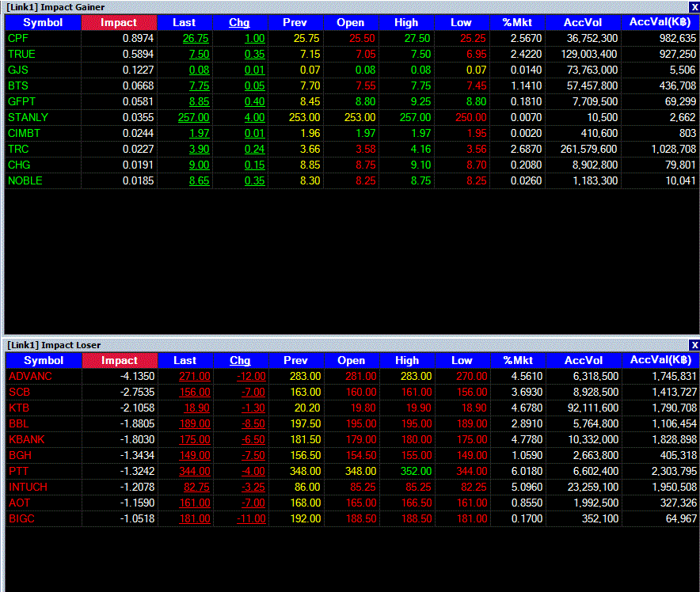Screen dimensions: 700x592
Task: Select the BIGC symbol
Action: click(x=21, y=519)
